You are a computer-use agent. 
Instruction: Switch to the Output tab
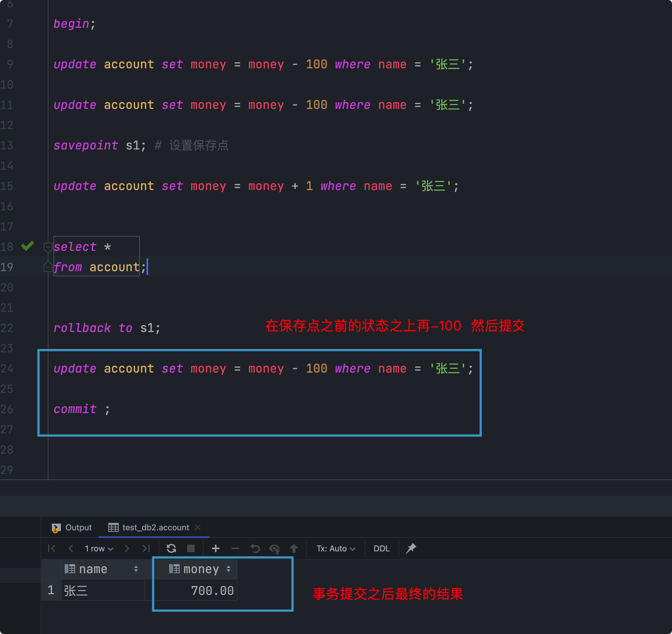[x=72, y=527]
